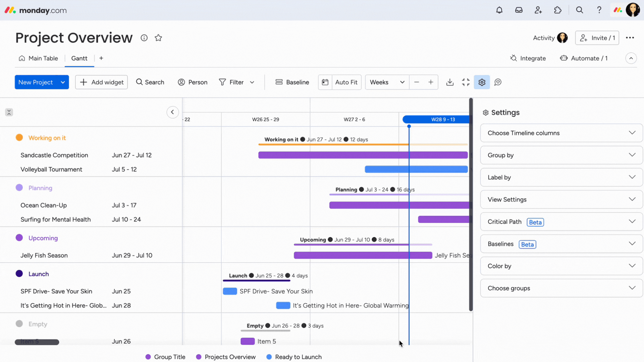Export the Gantt via download icon
Image resolution: width=644 pixels, height=362 pixels.
[x=450, y=82]
